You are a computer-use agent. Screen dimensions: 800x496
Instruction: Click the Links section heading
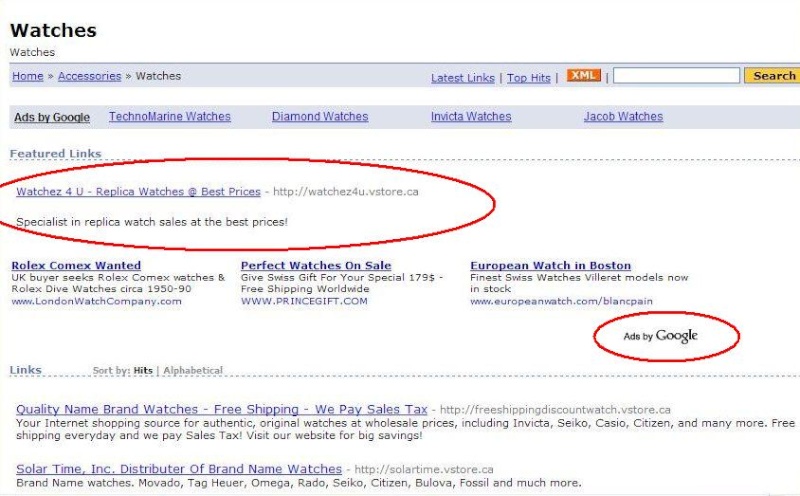tap(26, 370)
